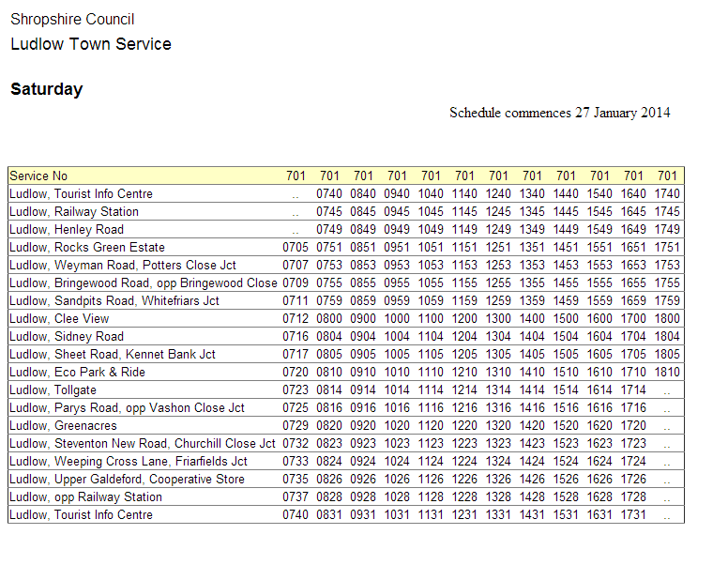728x565 pixels.
Task: Click the 1328 opp Railway Station time
Action: pyautogui.click(x=498, y=497)
